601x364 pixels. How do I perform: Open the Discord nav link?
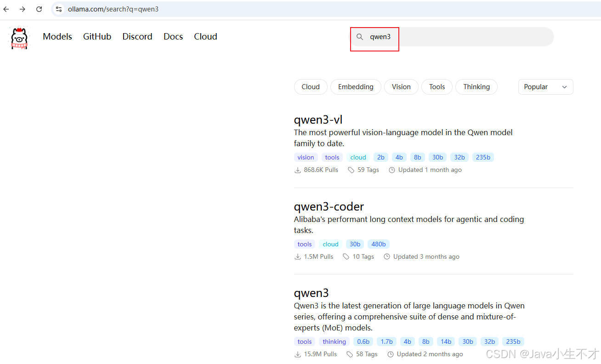pos(137,37)
